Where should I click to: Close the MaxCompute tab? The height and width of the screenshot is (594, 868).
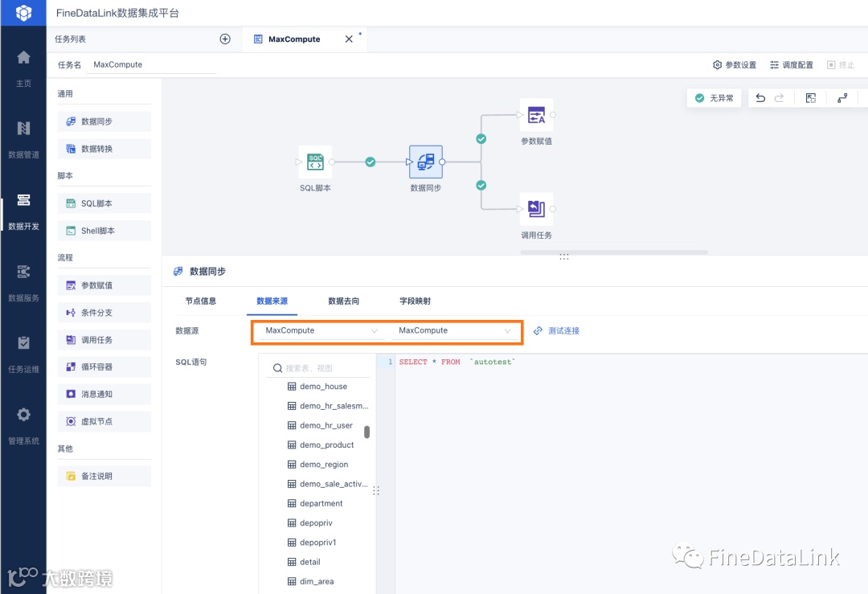[x=349, y=39]
